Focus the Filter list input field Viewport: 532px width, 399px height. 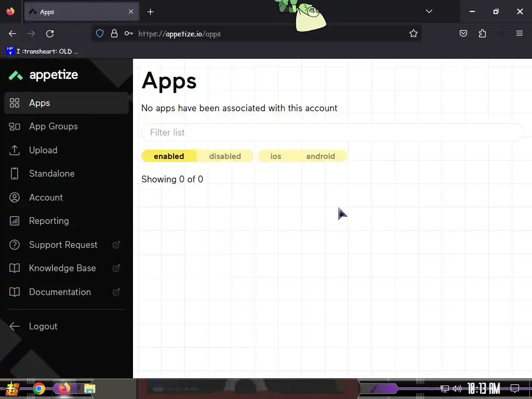(332, 132)
